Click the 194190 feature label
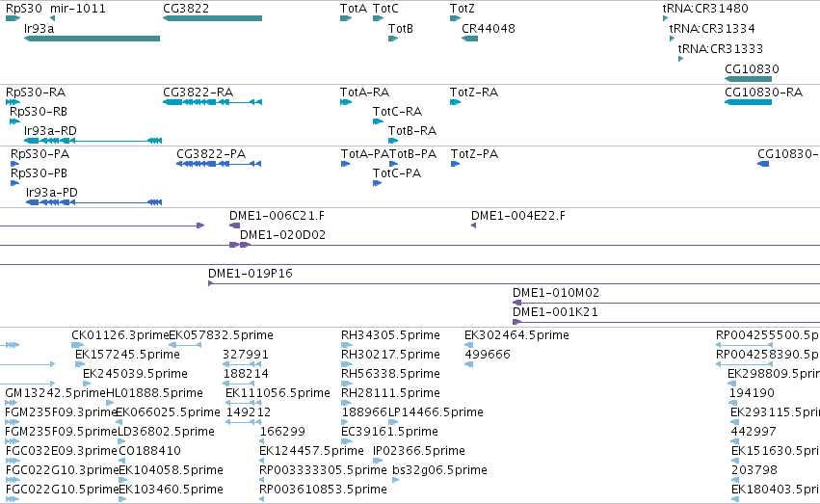820x504 pixels. click(x=752, y=394)
